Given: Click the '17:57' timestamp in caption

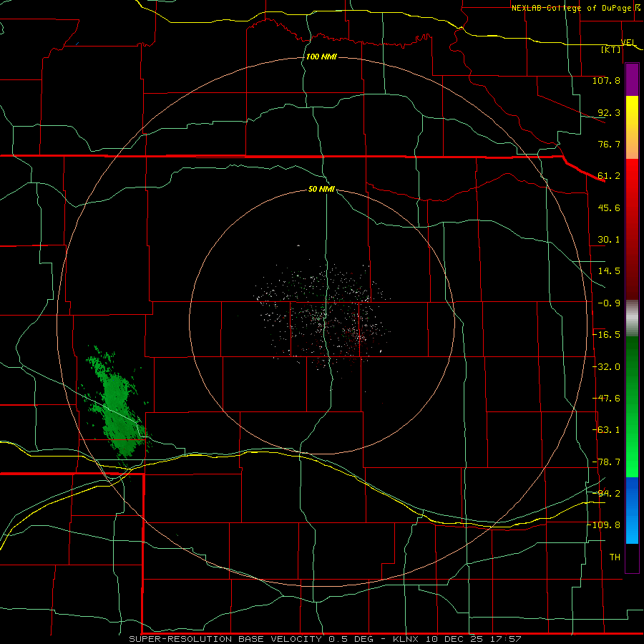Looking at the screenshot, I should [x=507, y=639].
